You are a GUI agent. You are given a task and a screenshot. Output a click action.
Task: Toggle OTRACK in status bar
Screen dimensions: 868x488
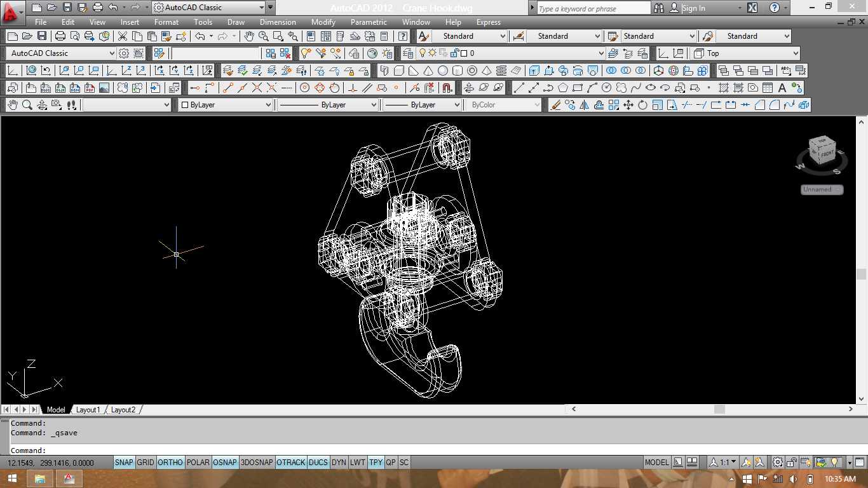point(291,463)
